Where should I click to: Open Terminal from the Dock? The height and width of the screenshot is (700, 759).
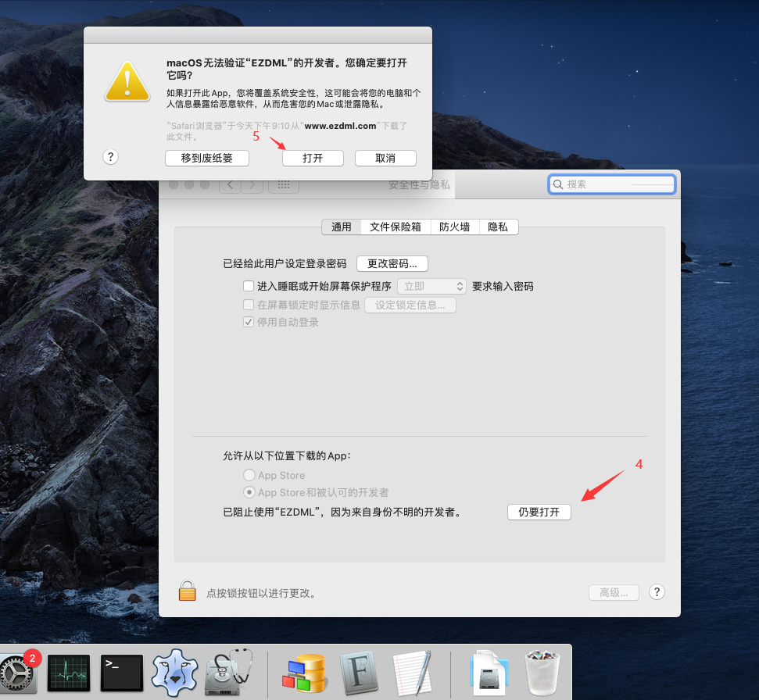(121, 673)
